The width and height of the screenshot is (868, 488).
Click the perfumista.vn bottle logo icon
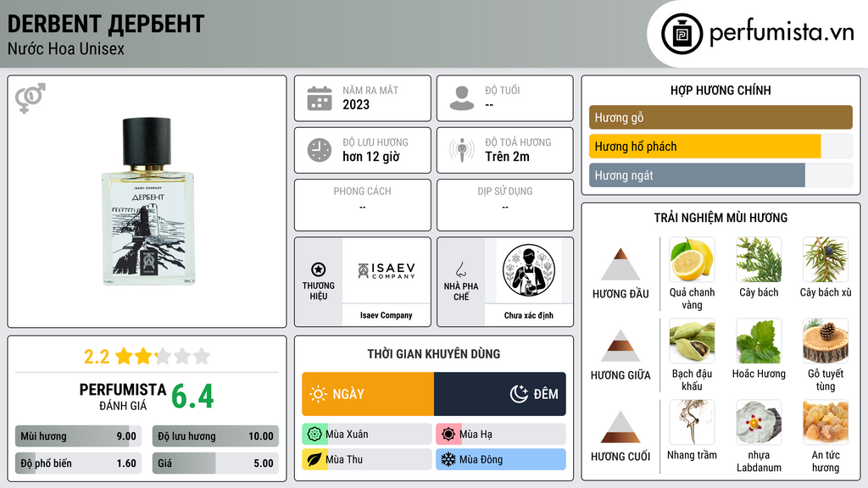click(x=682, y=34)
